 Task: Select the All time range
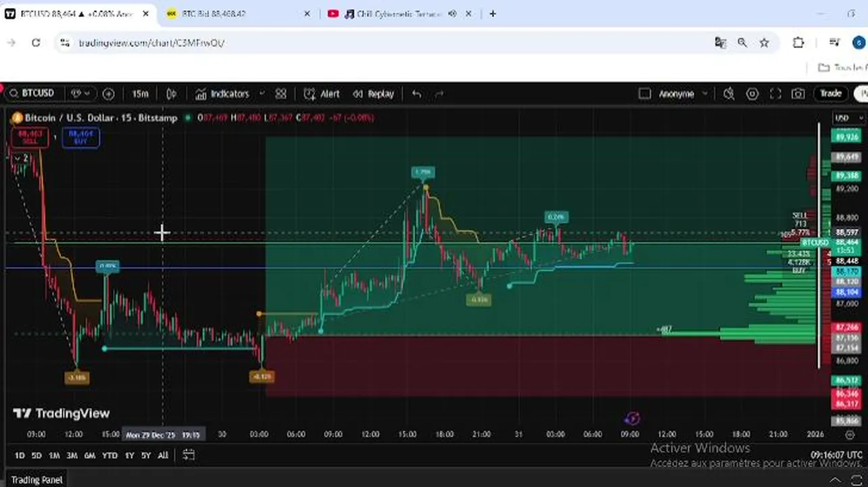tap(162, 455)
